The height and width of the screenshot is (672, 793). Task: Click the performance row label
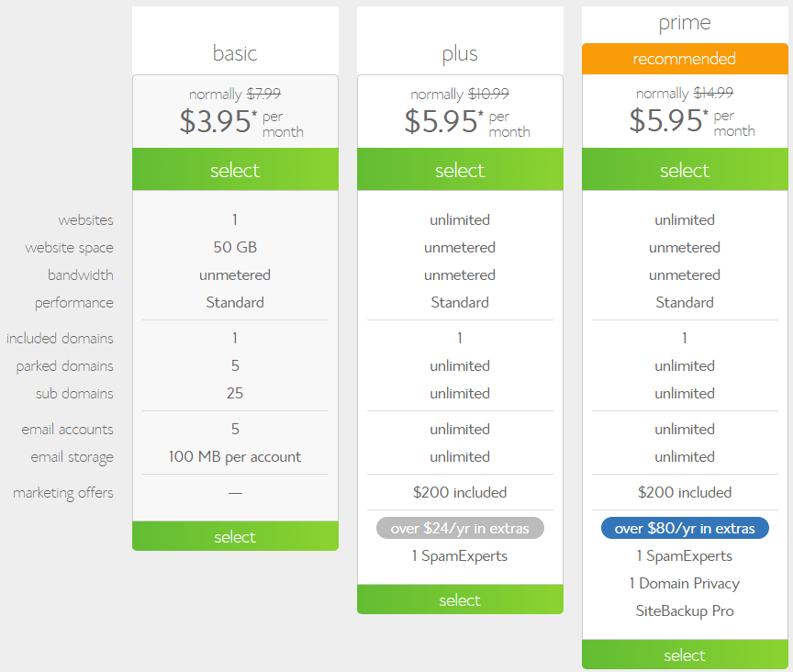click(74, 303)
